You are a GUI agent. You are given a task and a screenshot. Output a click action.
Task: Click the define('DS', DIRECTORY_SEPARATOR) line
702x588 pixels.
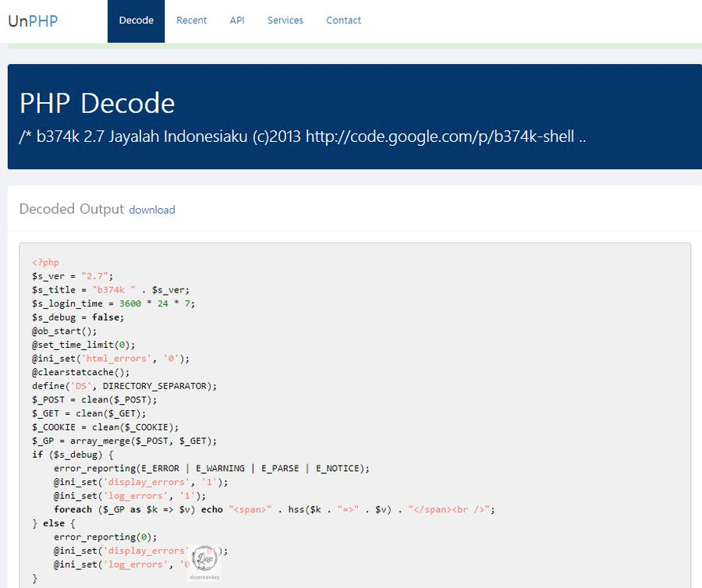click(125, 386)
